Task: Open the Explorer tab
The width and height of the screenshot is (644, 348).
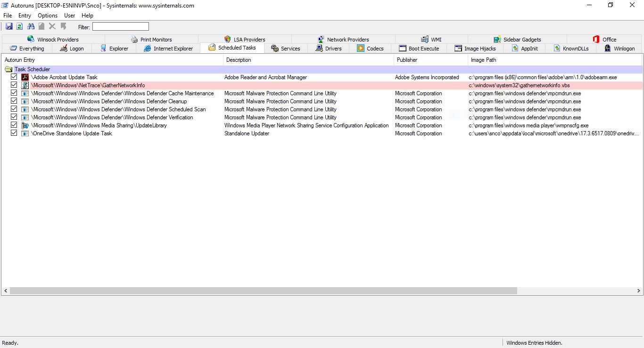Action: click(114, 48)
